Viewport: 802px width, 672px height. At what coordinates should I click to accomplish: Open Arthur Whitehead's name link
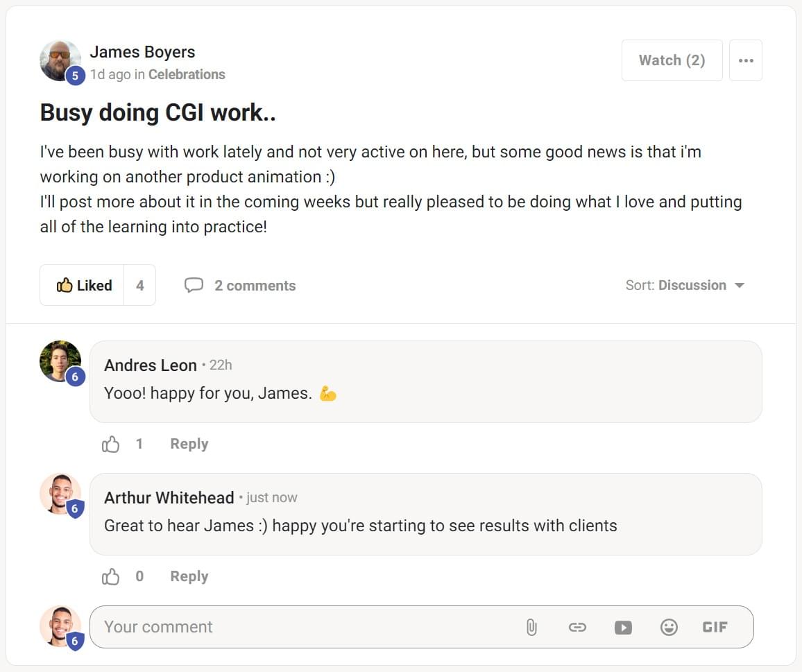169,498
